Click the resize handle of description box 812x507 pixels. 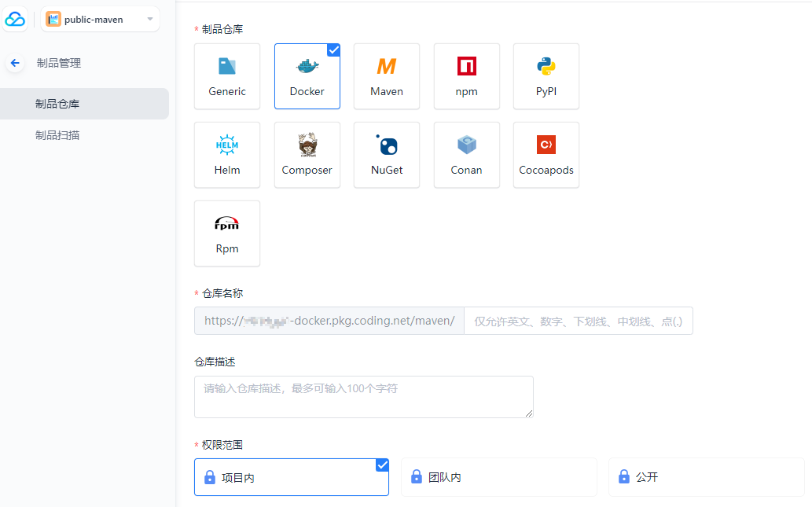coord(529,413)
